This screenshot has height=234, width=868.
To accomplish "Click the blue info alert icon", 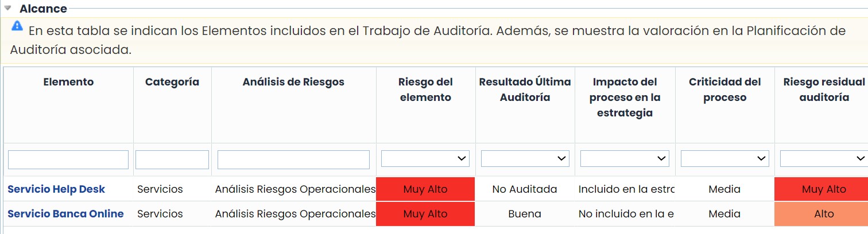I will click(17, 26).
